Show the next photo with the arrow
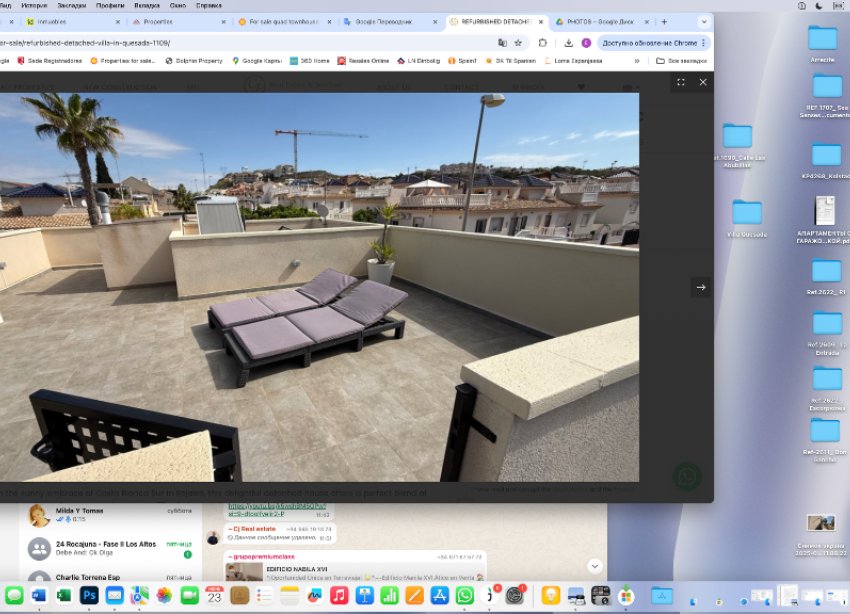The width and height of the screenshot is (850, 614). [700, 287]
